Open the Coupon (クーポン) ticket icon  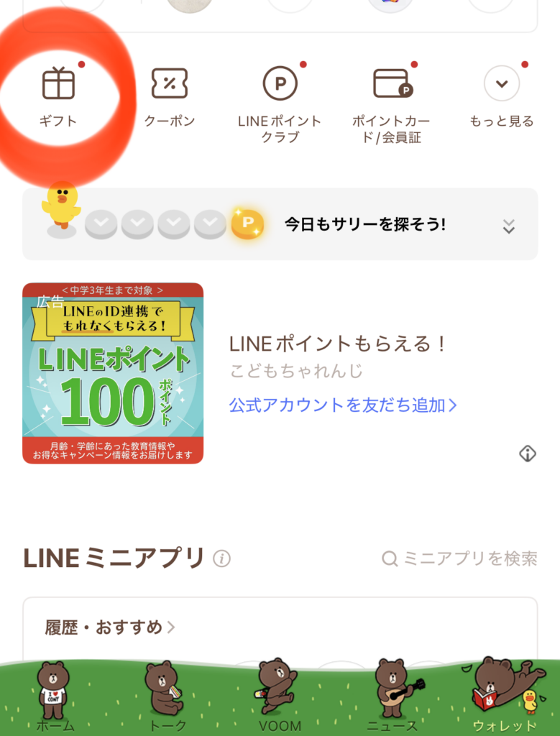170,85
